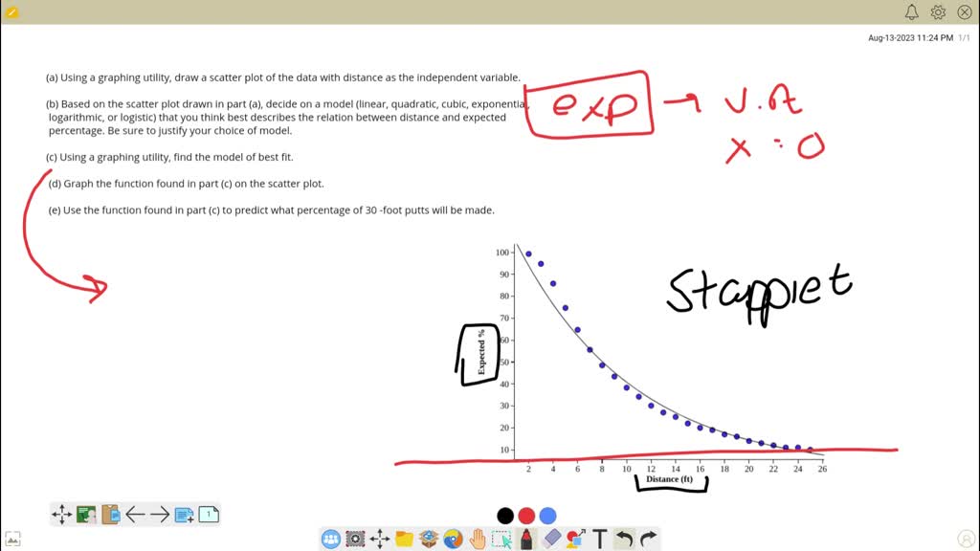Open the notifications bell
The image size is (980, 551).
(x=911, y=12)
